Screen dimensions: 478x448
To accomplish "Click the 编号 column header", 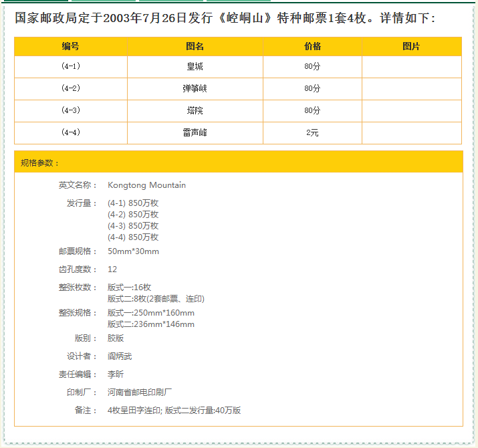I will click(71, 46).
